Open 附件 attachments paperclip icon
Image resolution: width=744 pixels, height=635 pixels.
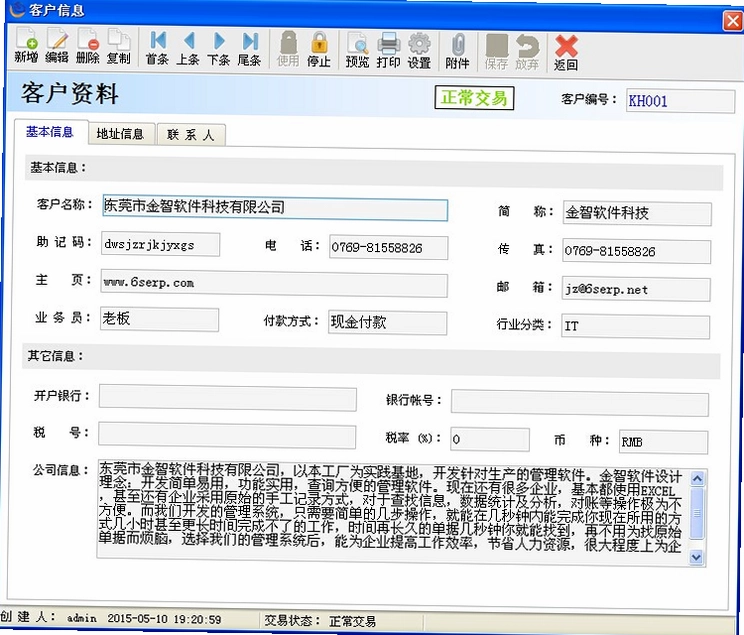pyautogui.click(x=457, y=51)
